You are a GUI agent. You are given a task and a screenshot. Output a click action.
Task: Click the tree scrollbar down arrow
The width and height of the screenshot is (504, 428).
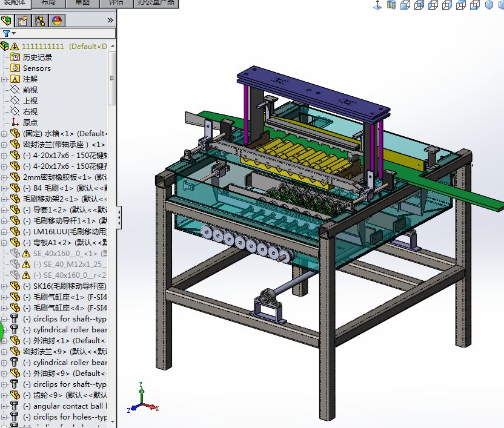pyautogui.click(x=112, y=421)
